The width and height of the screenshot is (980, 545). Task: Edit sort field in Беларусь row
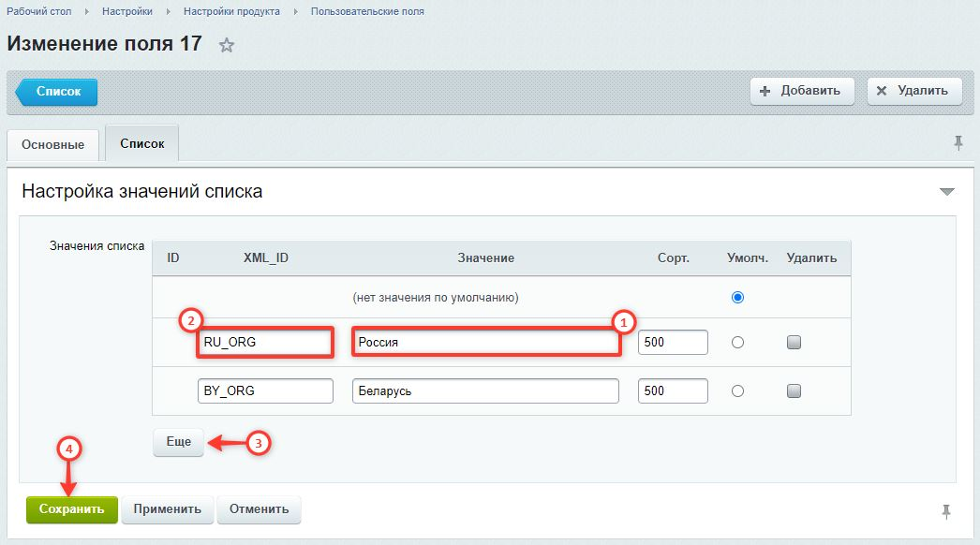tap(673, 391)
